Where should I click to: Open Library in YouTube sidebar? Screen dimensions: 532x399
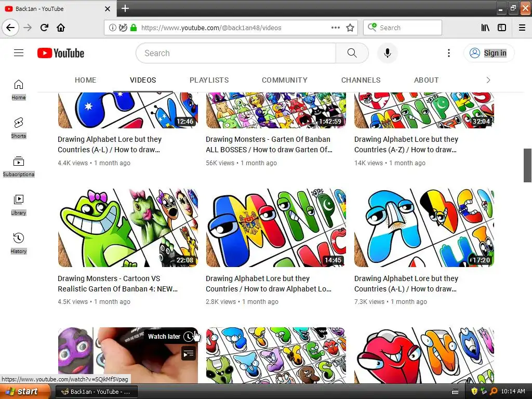[x=19, y=205]
